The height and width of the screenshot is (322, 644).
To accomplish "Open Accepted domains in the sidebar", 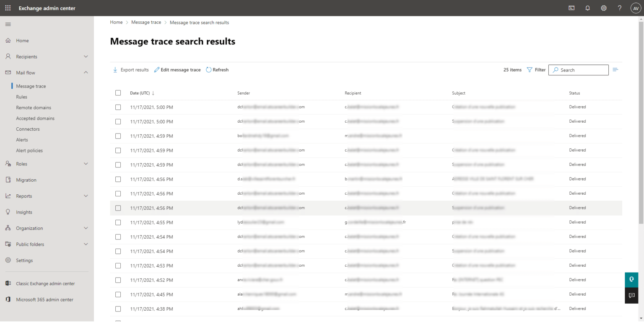I will 35,118.
